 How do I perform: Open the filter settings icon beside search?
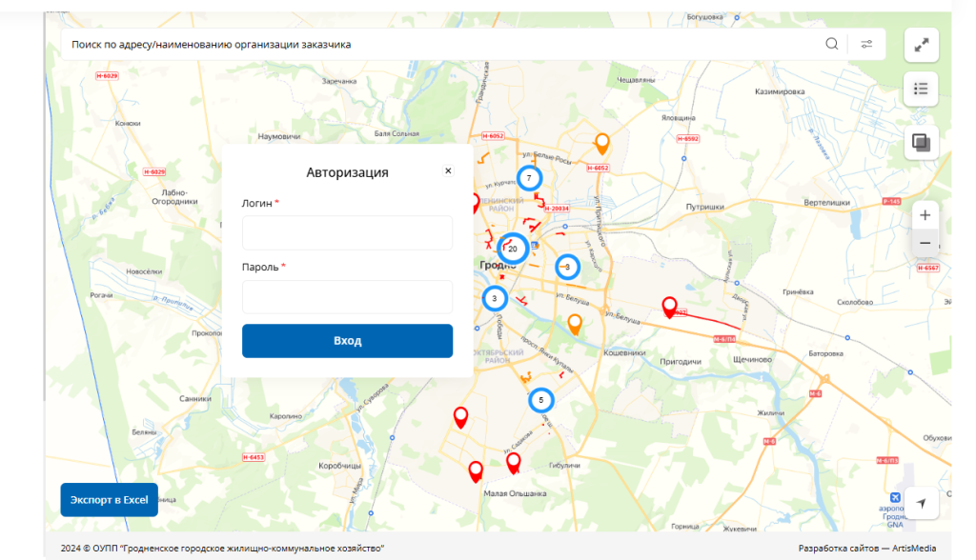click(866, 43)
